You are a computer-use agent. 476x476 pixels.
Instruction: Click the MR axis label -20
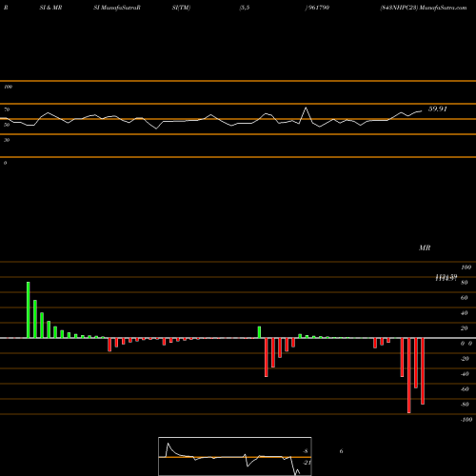tap(465, 359)
